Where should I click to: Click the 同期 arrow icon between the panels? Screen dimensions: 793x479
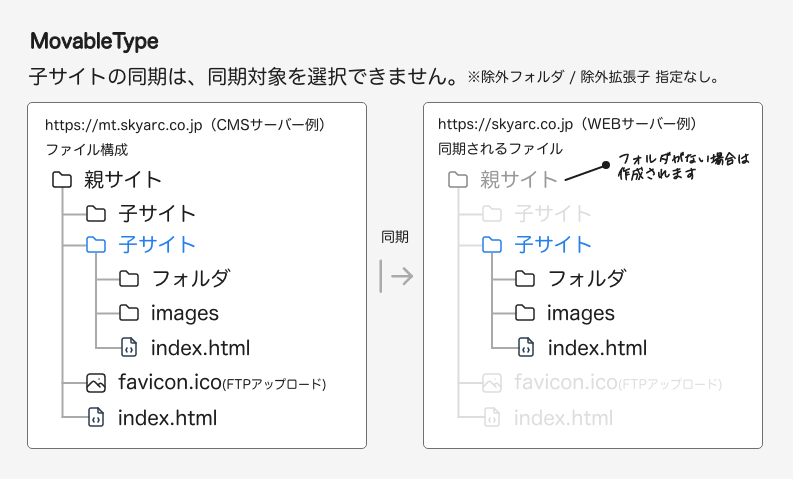point(396,276)
